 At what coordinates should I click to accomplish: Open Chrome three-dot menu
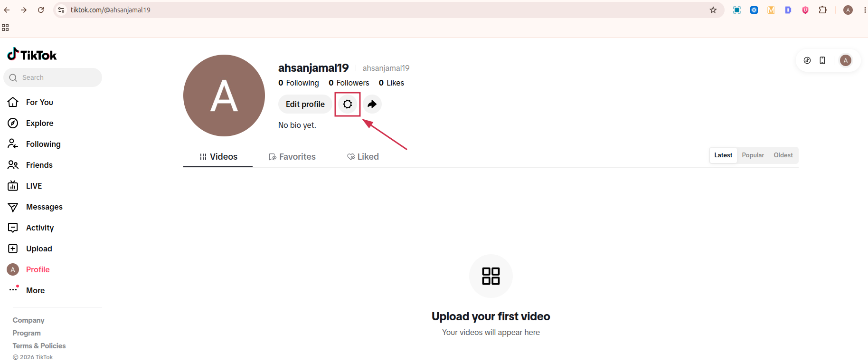[865, 10]
